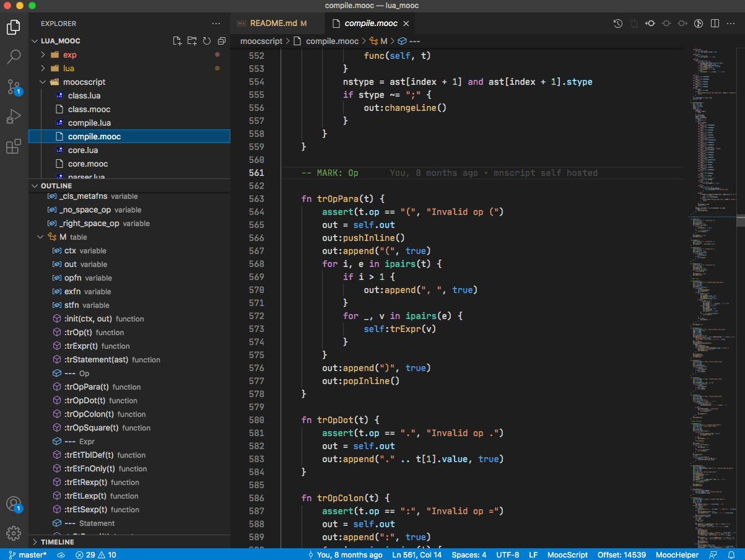This screenshot has height=560, width=745.
Task: Open Source Control view with badge
Action: tap(14, 87)
